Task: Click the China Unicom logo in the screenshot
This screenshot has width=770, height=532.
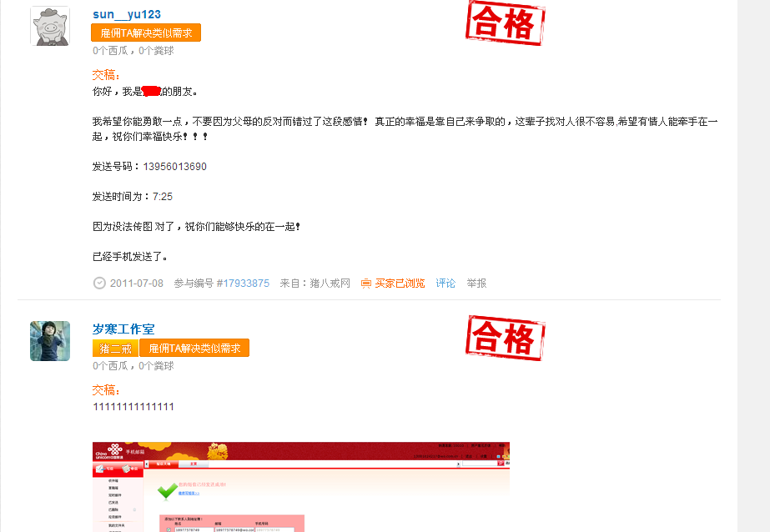Action: click(109, 451)
